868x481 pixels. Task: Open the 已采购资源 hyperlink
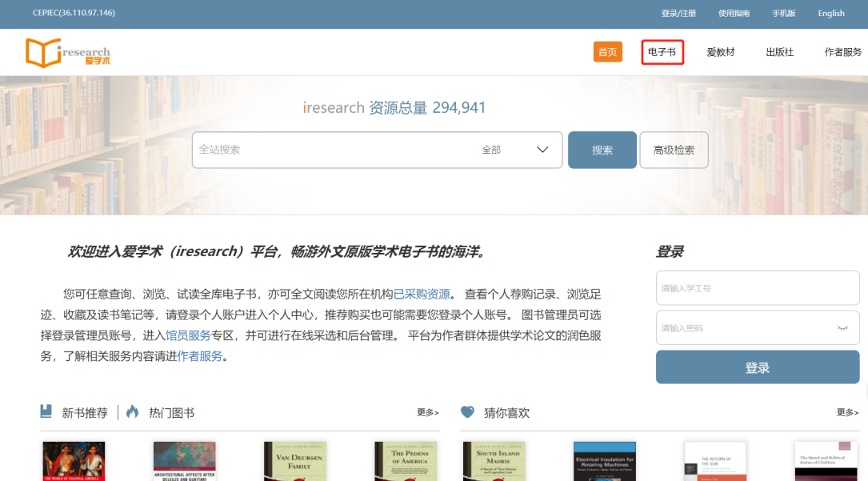click(422, 294)
